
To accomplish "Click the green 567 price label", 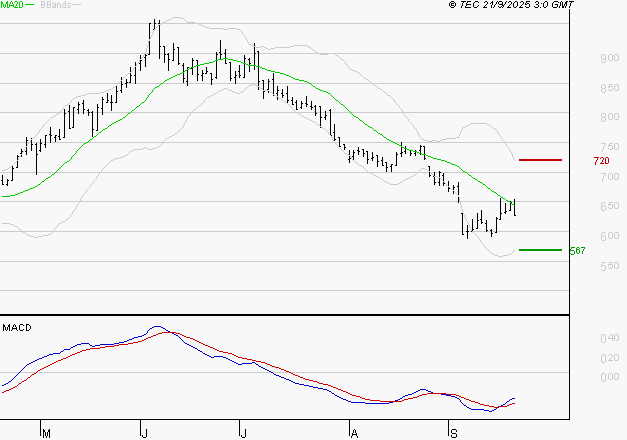I will [577, 251].
